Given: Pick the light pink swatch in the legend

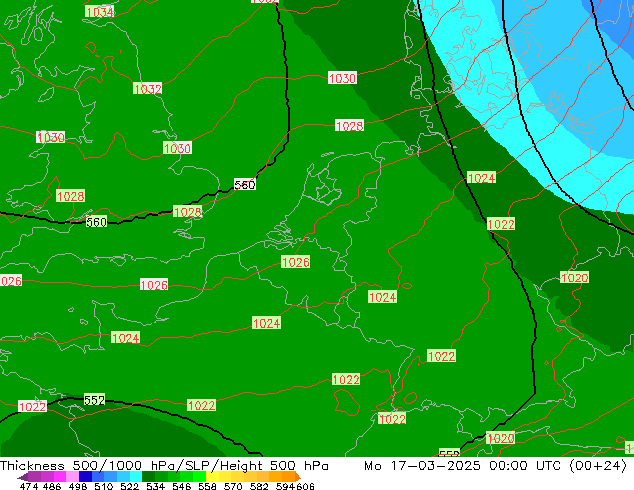Looking at the screenshot, I should click(x=72, y=476).
